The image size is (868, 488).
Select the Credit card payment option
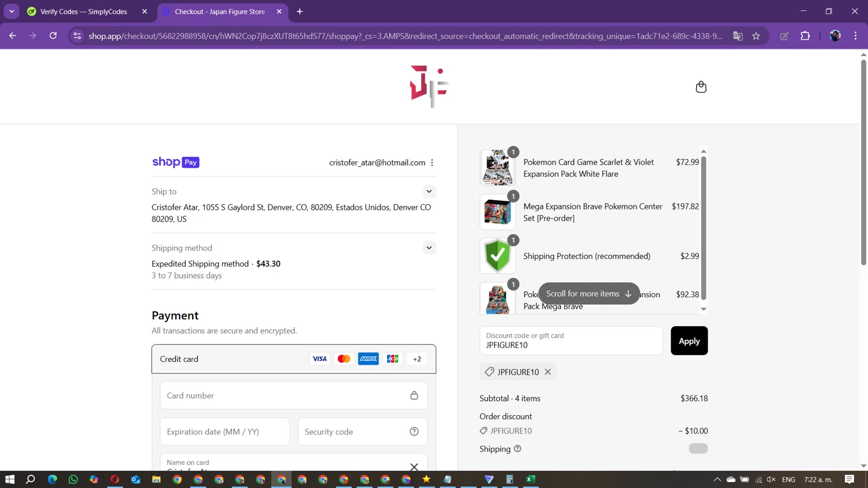pyautogui.click(x=294, y=359)
